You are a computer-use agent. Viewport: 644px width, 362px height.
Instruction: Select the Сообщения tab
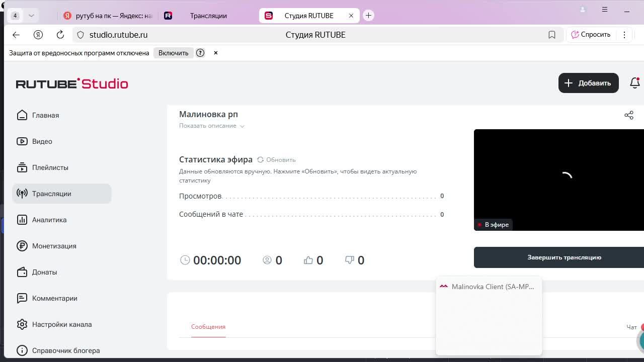coord(208,327)
